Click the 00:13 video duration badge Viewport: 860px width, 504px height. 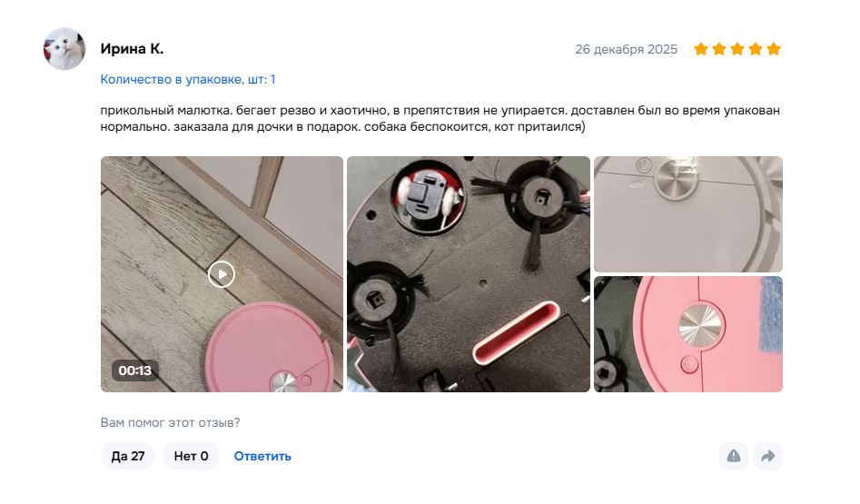point(135,371)
